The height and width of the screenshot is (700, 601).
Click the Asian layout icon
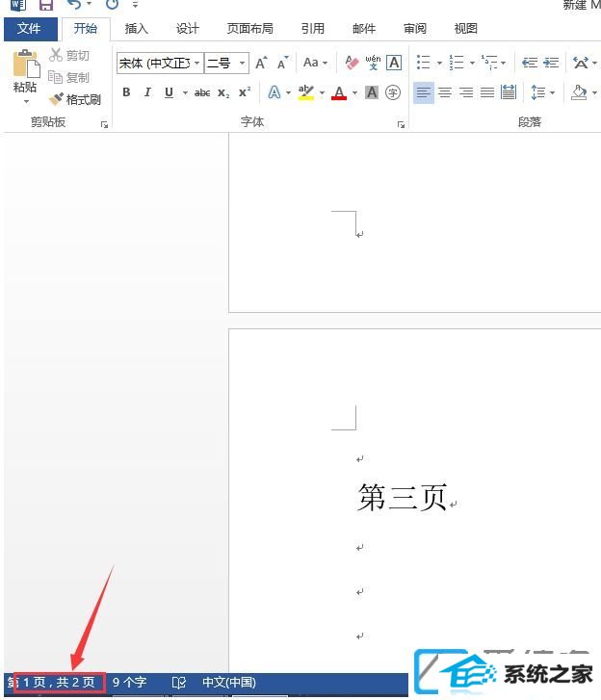pos(581,63)
